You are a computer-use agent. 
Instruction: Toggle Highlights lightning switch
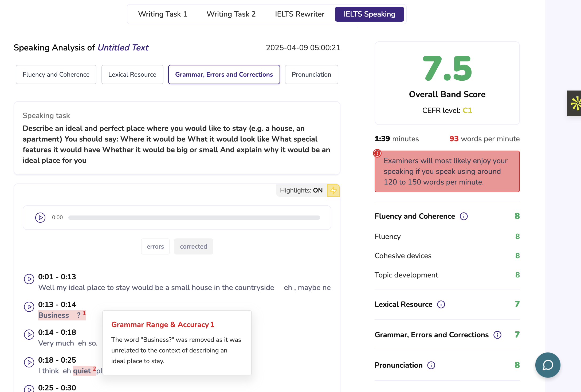tap(333, 190)
